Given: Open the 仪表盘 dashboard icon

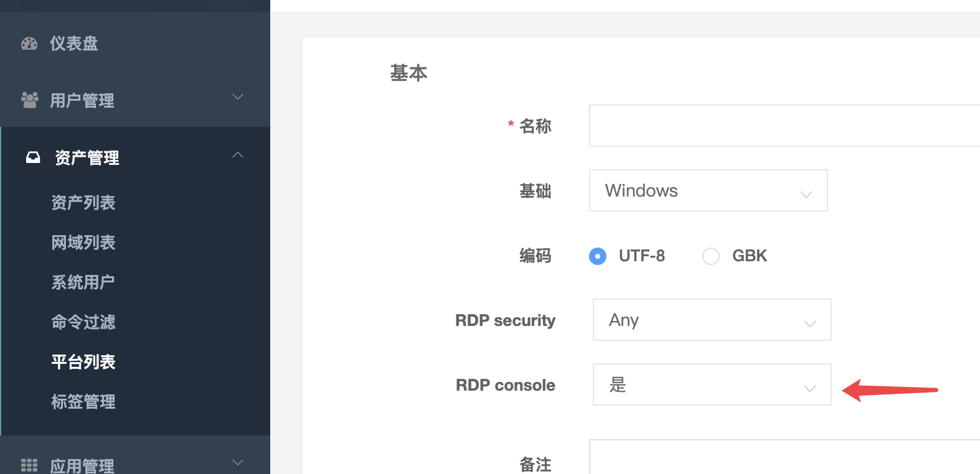Looking at the screenshot, I should (x=29, y=43).
